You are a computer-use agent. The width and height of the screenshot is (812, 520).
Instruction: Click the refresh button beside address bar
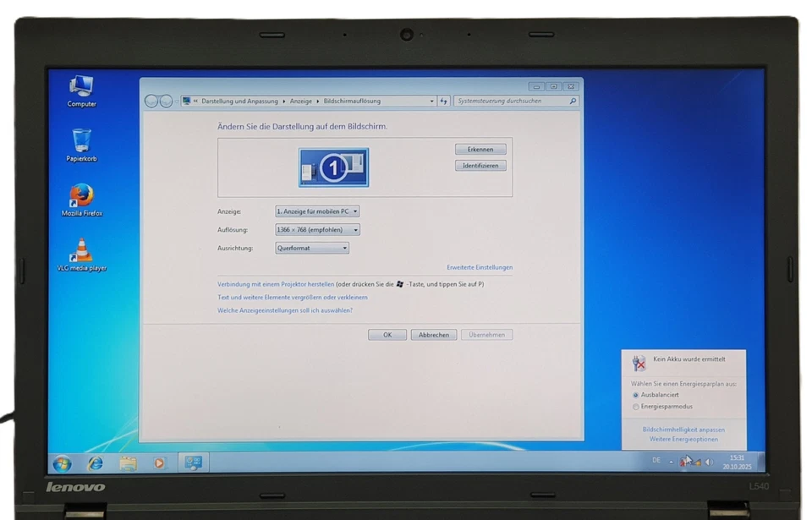(x=444, y=101)
